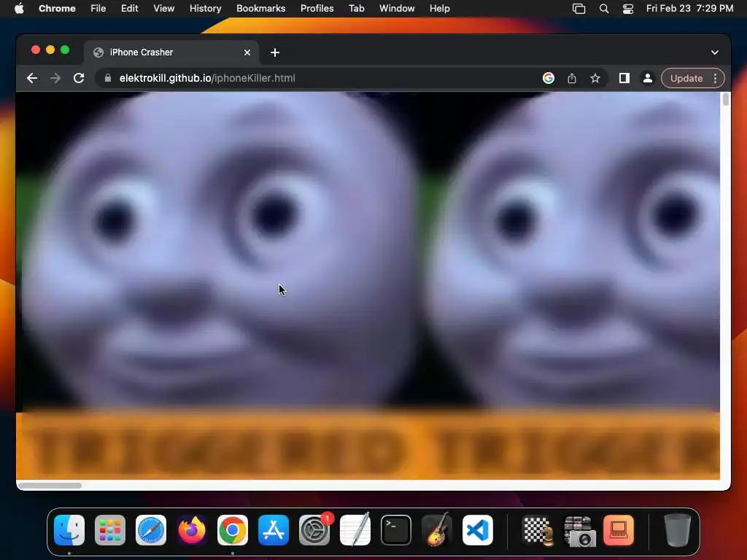The image size is (747, 560).
Task: Open the Edit menu
Action: (129, 9)
